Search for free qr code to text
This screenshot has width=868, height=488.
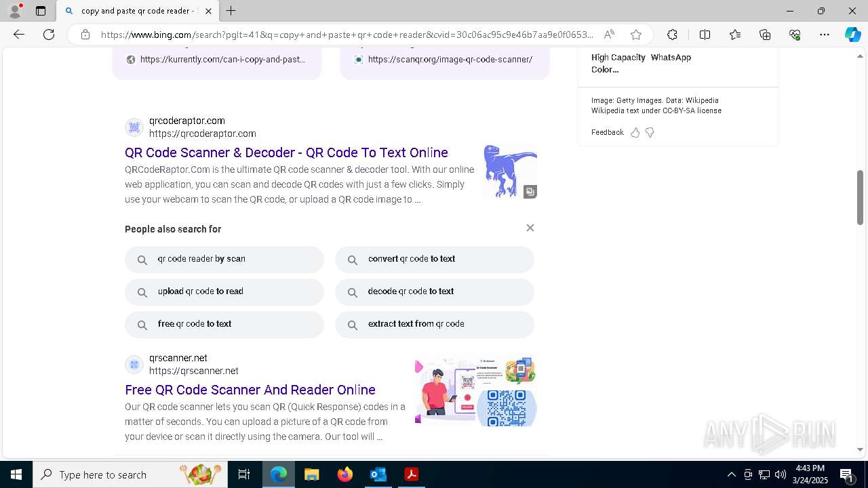pyautogui.click(x=224, y=325)
